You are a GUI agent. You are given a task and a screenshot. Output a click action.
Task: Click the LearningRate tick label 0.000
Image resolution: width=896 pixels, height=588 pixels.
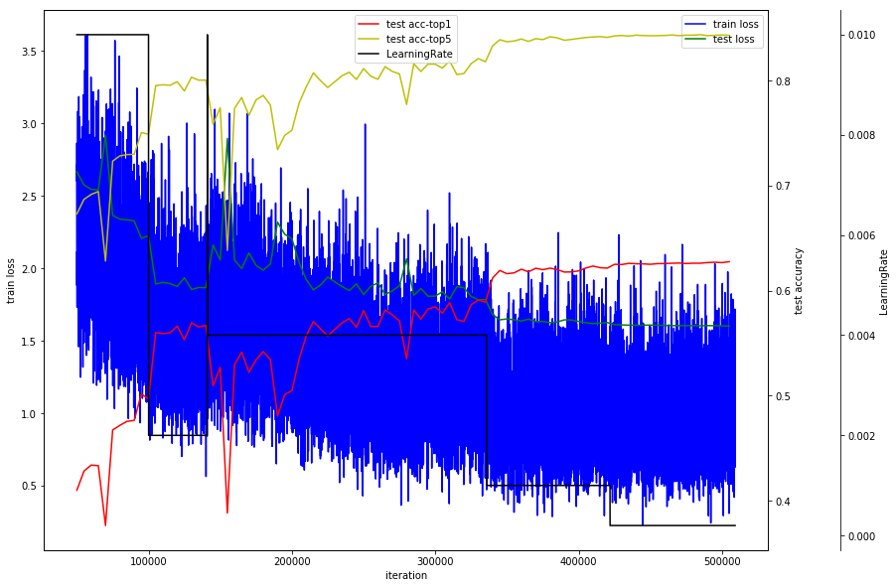[x=861, y=536]
